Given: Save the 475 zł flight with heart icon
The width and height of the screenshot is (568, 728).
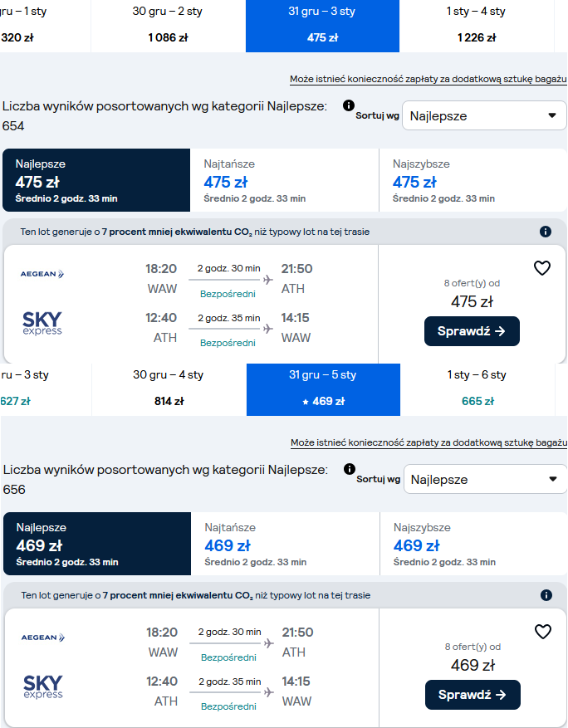Looking at the screenshot, I should click(x=542, y=268).
